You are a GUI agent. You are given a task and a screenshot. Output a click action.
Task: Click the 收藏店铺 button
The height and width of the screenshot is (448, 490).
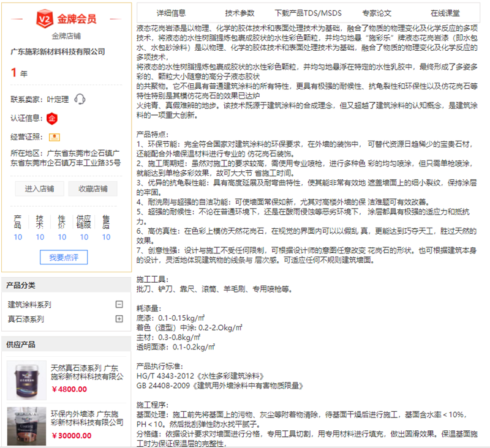pyautogui.click(x=93, y=189)
